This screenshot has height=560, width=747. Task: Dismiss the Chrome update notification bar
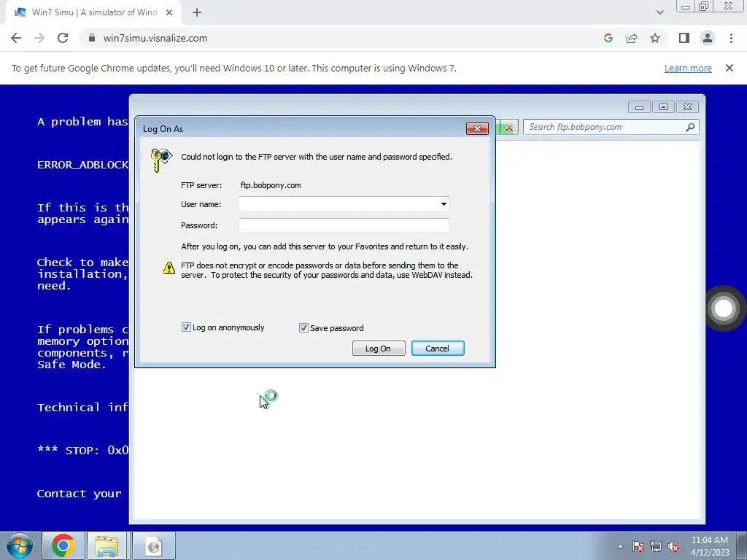(729, 68)
